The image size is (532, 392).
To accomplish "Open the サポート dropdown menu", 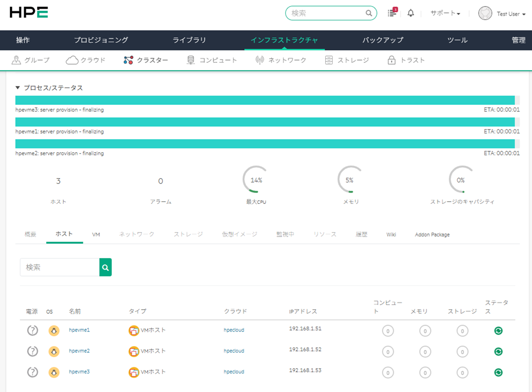I will 445,14.
